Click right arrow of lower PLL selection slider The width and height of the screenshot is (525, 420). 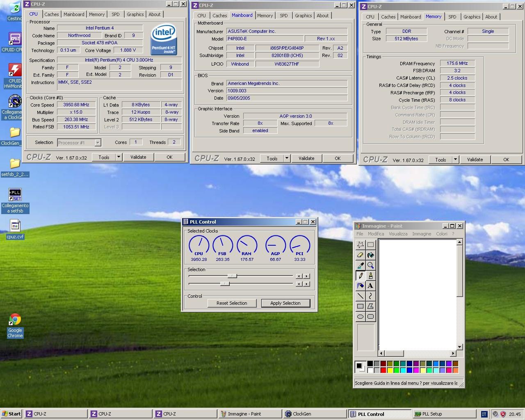306,284
